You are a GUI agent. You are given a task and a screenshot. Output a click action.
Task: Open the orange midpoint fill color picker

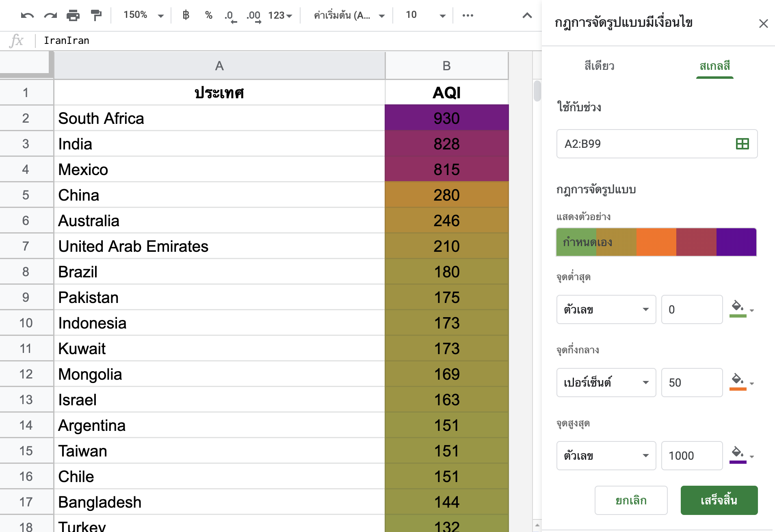(742, 382)
